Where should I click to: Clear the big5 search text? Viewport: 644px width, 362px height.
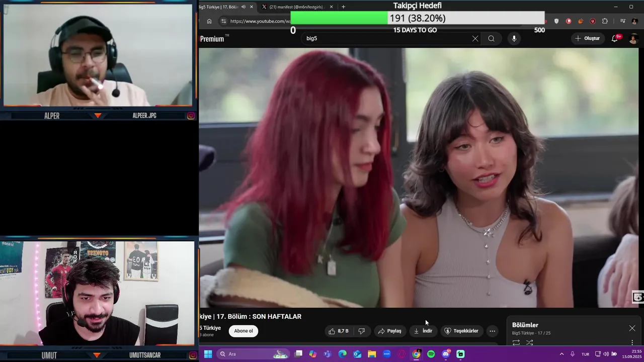[475, 39]
